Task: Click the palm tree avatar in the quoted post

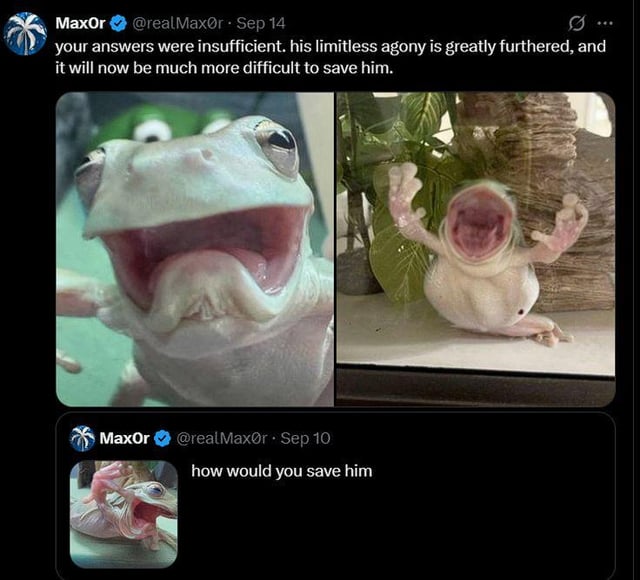Action: pos(83,438)
